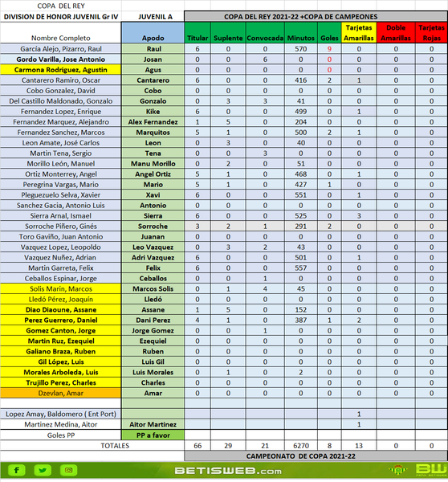Click the Twitter icon in the footer
The width and height of the screenshot is (448, 482).
pyautogui.click(x=43, y=470)
